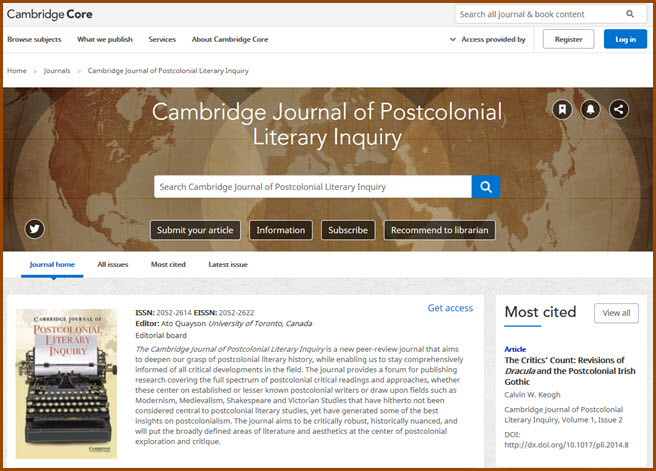Click the ISSN 2052-2614 text
Screen dimensions: 656x471
point(163,312)
